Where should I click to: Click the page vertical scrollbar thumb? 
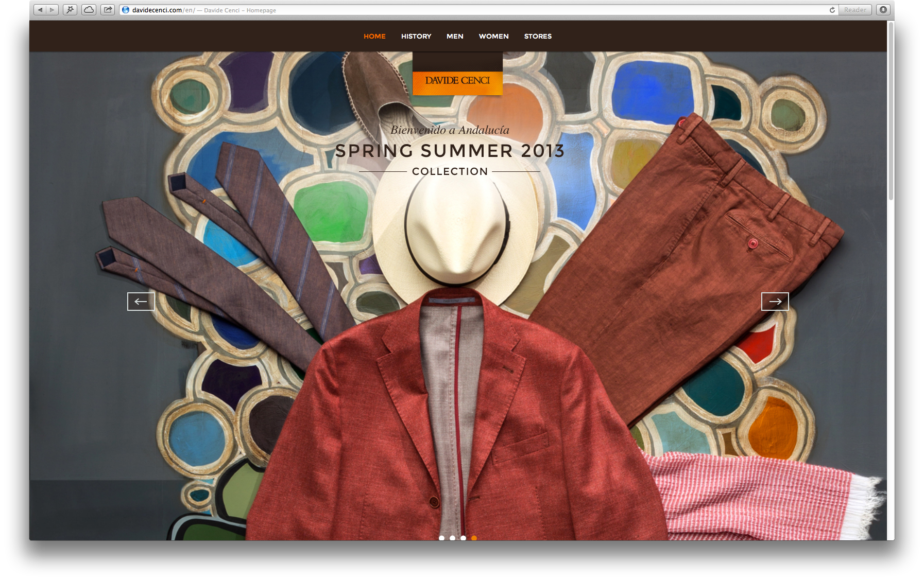click(891, 111)
